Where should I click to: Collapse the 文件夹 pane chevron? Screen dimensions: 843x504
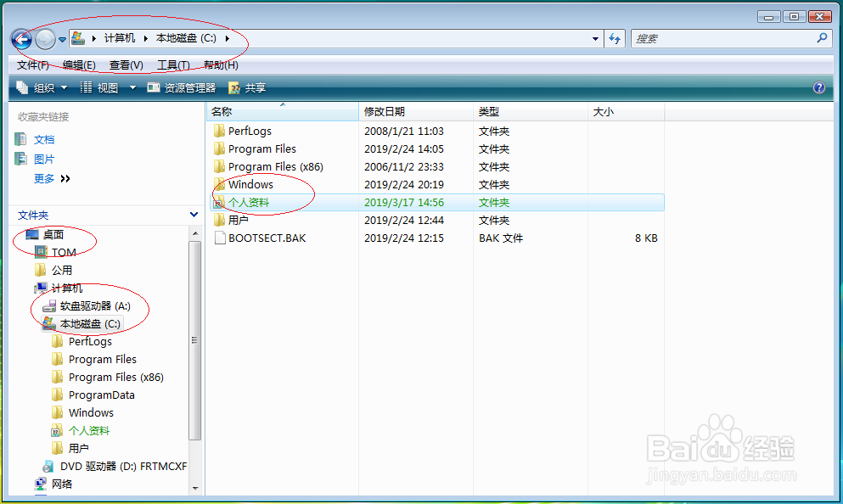click(194, 215)
